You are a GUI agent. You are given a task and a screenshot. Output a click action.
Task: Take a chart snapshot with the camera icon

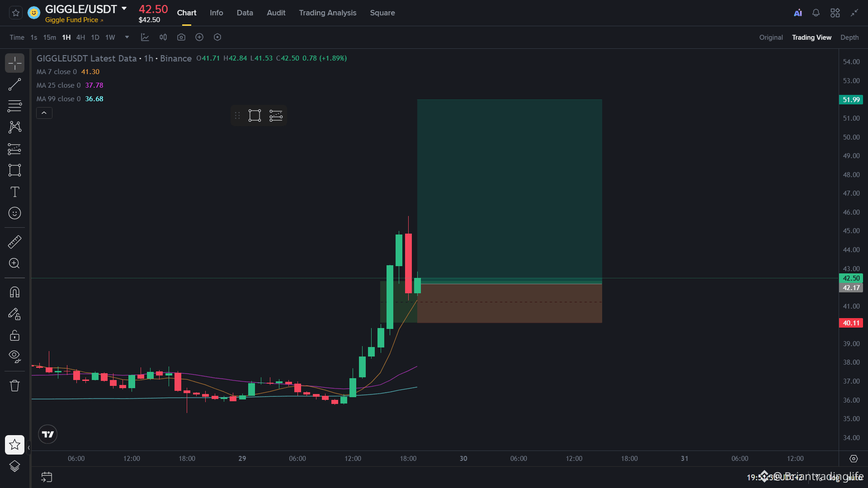(x=181, y=38)
